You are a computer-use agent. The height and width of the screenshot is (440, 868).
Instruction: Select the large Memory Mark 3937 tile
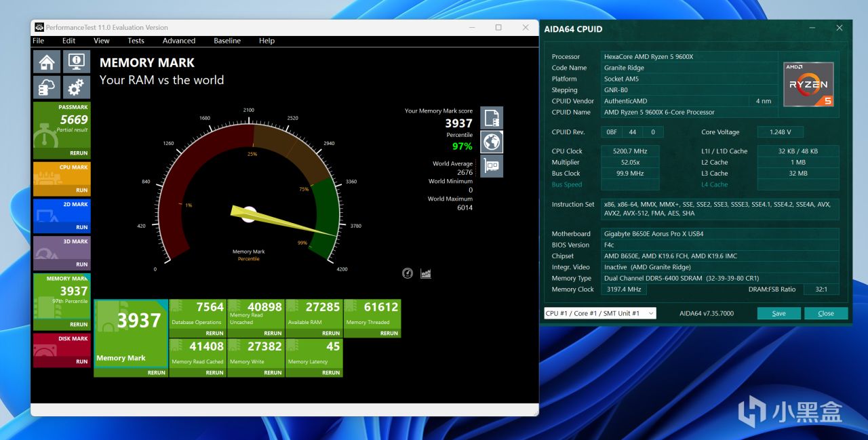[131, 334]
